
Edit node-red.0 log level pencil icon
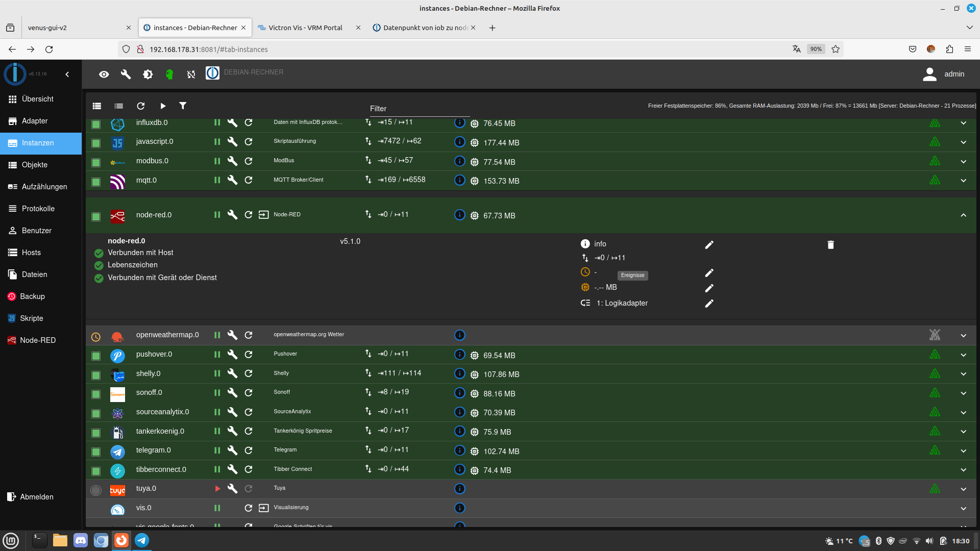(709, 245)
